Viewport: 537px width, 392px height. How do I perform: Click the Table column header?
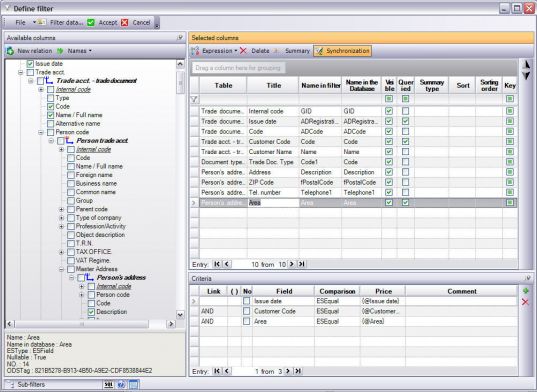point(223,85)
